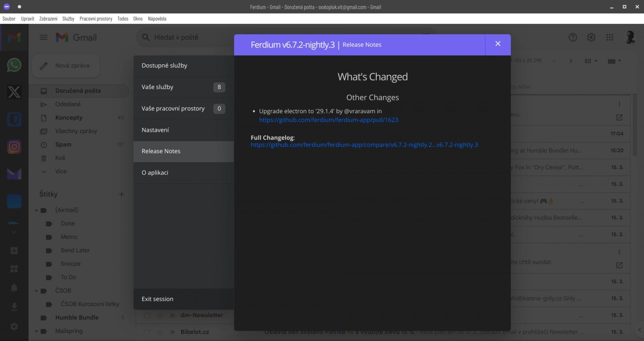Open the Bitwarden service

tap(14, 119)
